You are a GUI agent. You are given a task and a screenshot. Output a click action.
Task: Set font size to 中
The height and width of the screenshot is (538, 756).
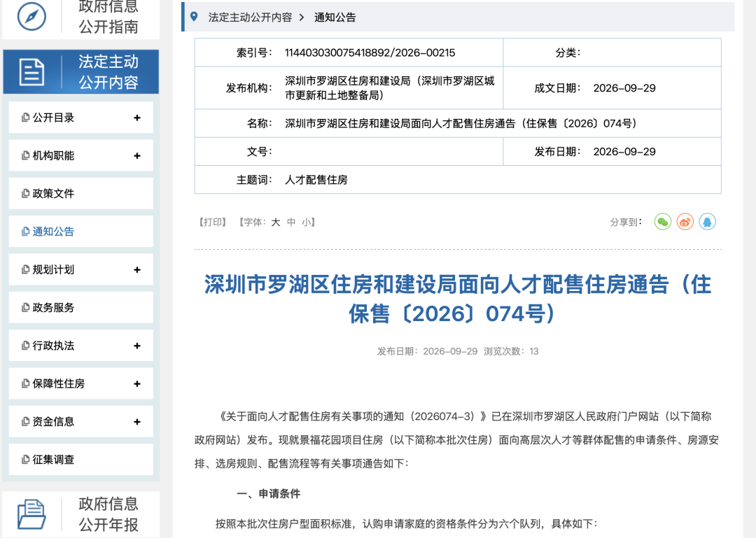tap(291, 222)
